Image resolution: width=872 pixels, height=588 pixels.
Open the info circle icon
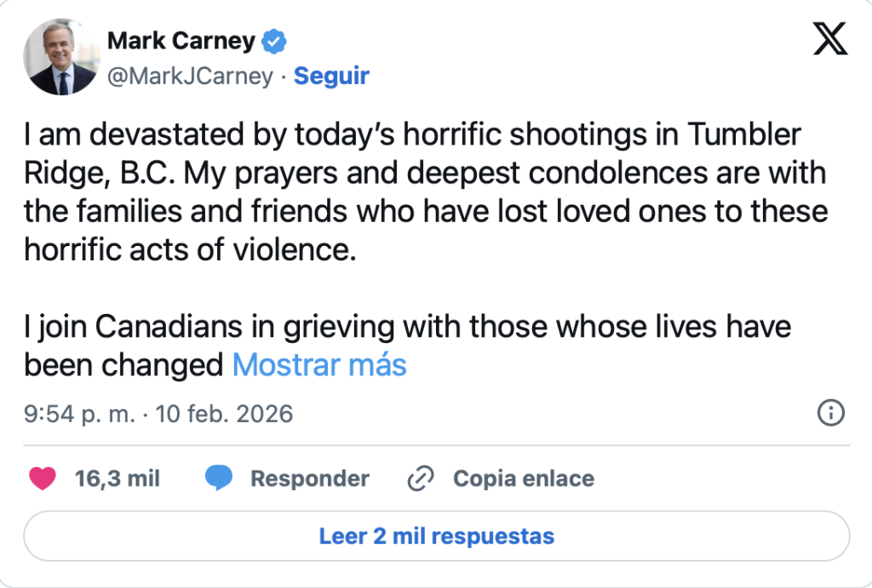pos(830,414)
